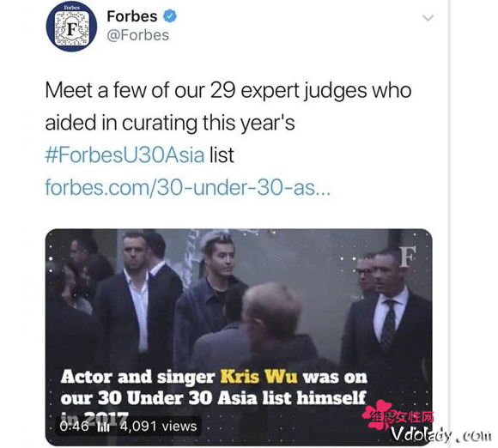Click the 0:46 video duration label

(x=74, y=426)
